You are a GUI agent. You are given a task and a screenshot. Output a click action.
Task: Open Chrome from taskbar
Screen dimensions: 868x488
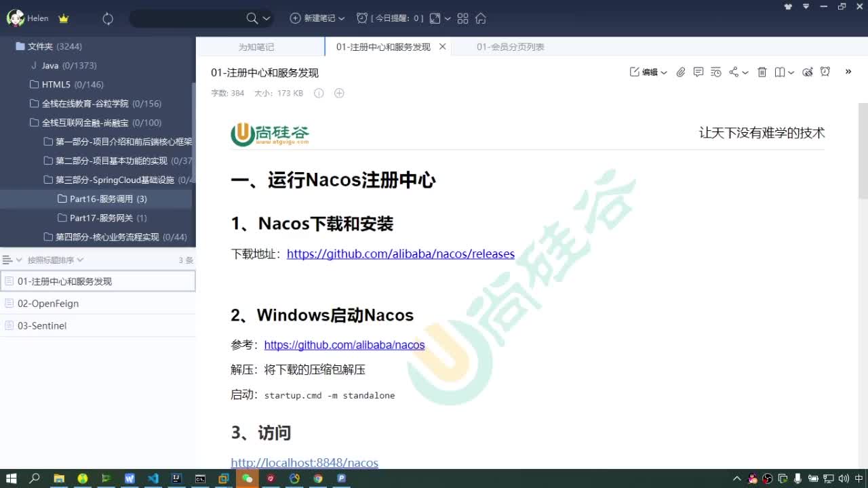(318, 479)
